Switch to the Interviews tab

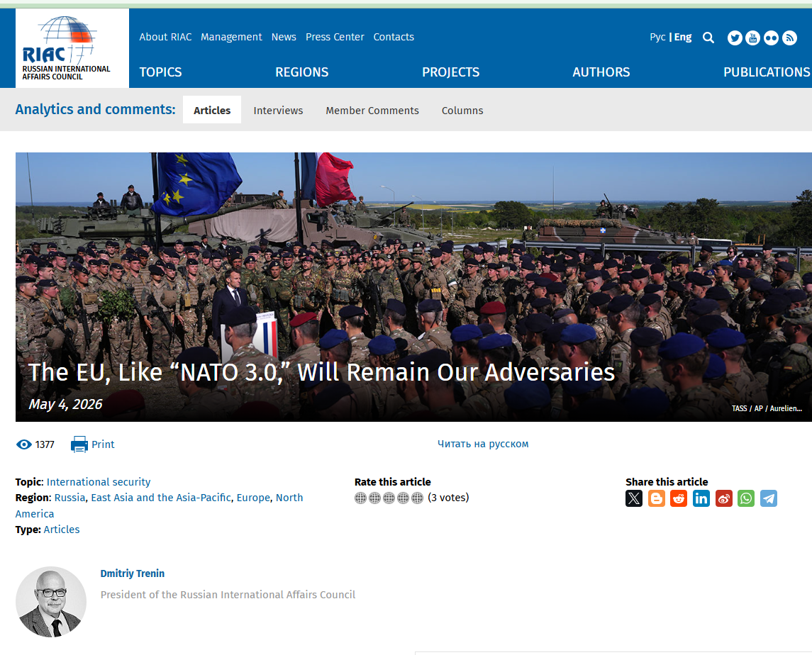tap(278, 111)
